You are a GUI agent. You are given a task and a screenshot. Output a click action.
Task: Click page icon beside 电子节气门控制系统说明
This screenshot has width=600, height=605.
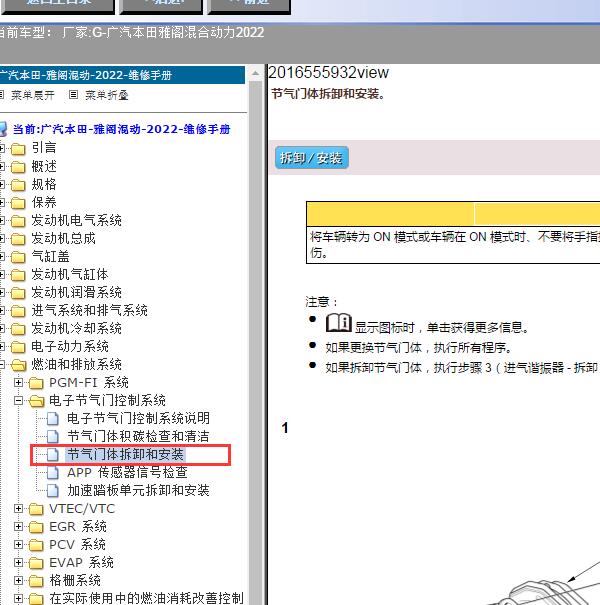pyautogui.click(x=53, y=418)
